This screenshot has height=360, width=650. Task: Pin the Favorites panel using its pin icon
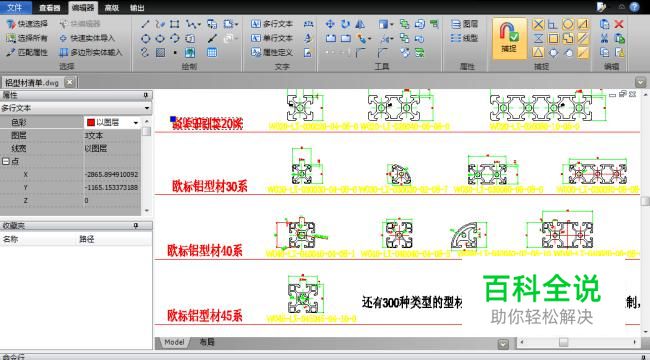pos(135,226)
